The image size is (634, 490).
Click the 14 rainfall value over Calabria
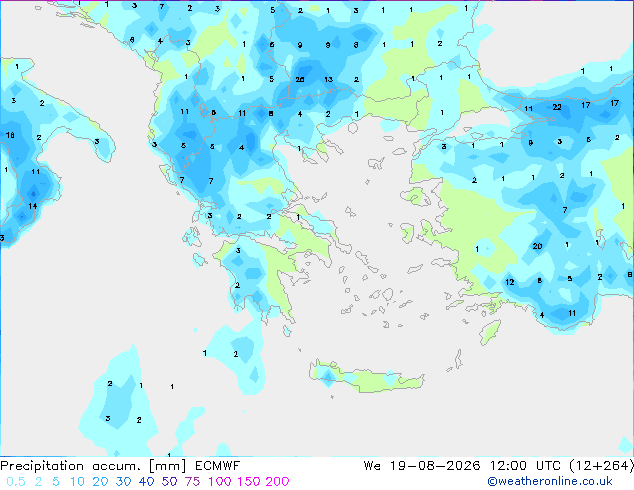click(33, 206)
